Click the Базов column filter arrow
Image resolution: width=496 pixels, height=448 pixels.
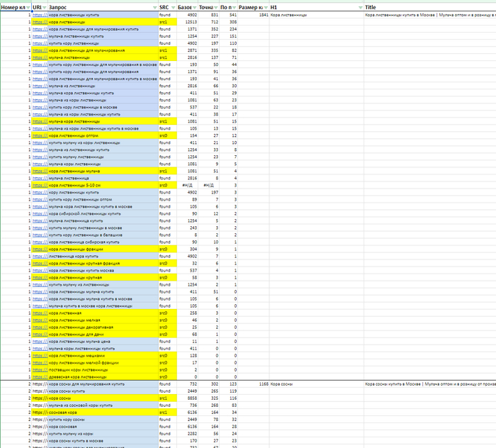point(194,7)
